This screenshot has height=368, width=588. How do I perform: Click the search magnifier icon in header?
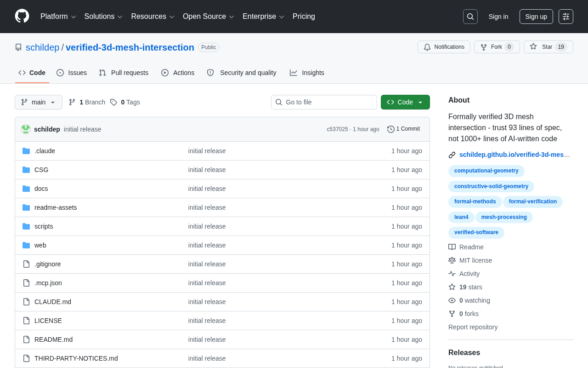(x=470, y=17)
